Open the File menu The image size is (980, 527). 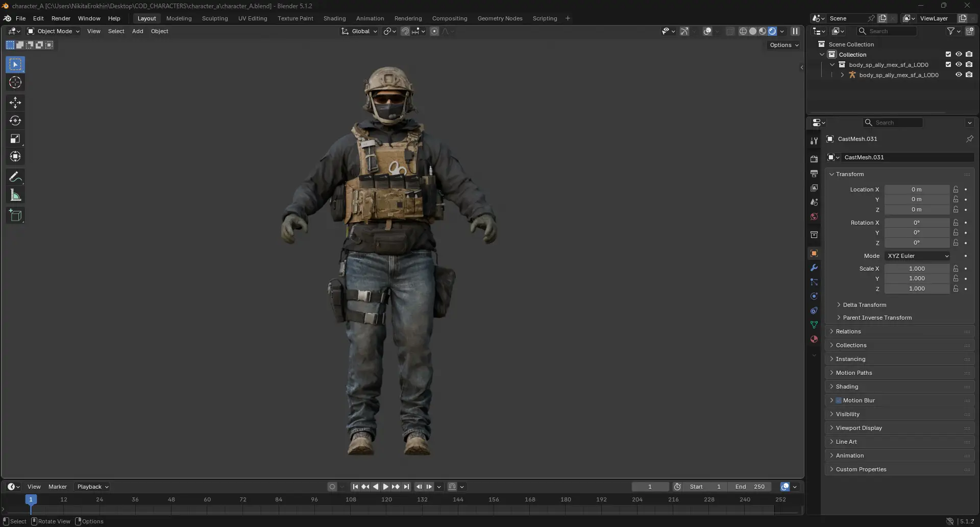(20, 18)
